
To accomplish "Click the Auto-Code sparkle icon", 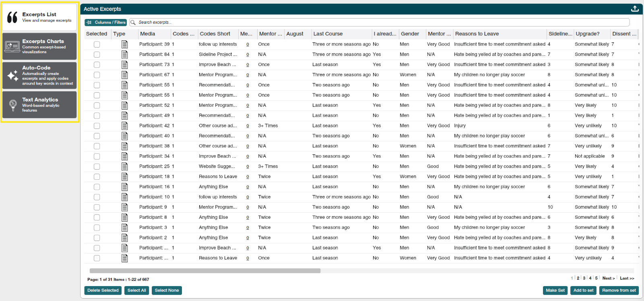I will click(x=13, y=75).
